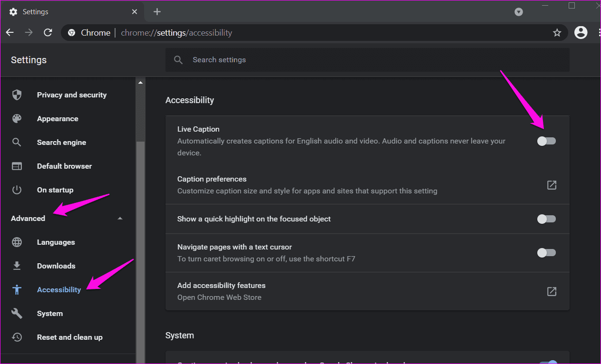The height and width of the screenshot is (364, 601).
Task: Open Reset and clean up
Action: 68,337
